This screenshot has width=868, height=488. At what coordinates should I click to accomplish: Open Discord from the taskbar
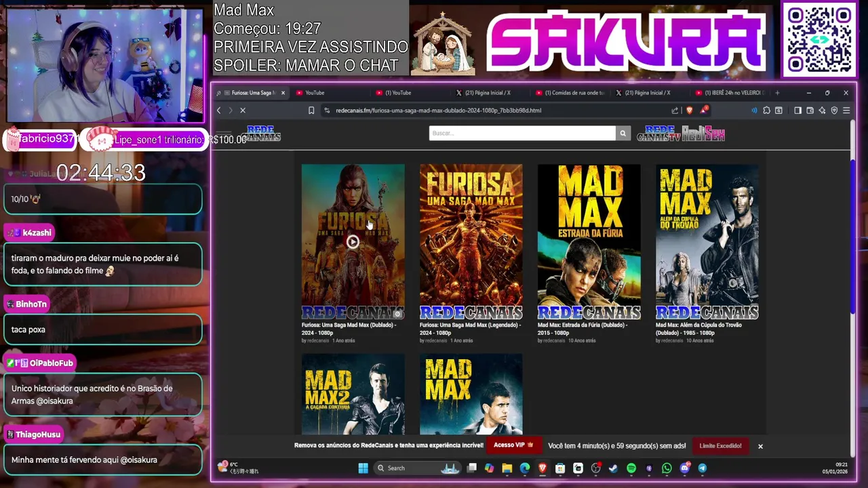click(684, 468)
